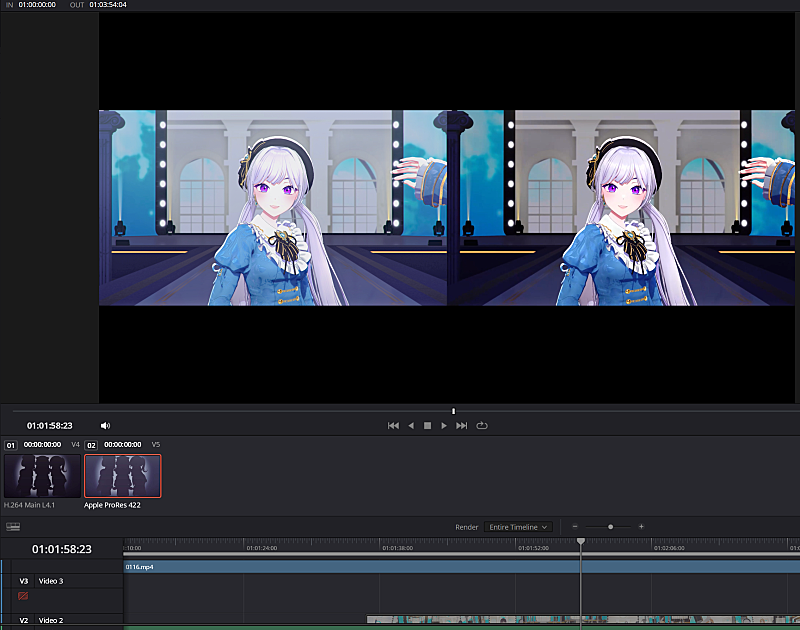Click the timeline zoom slider handle
Viewport: 800px width, 630px height.
click(610, 527)
